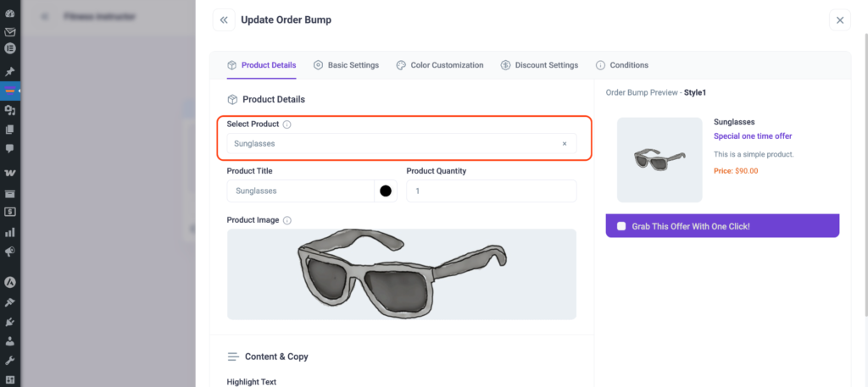
Task: Close the Update Order Bump panel
Action: pyautogui.click(x=840, y=20)
